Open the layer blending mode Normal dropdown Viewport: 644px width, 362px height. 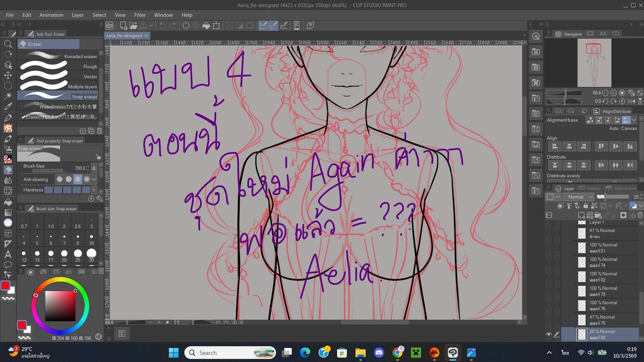577,197
